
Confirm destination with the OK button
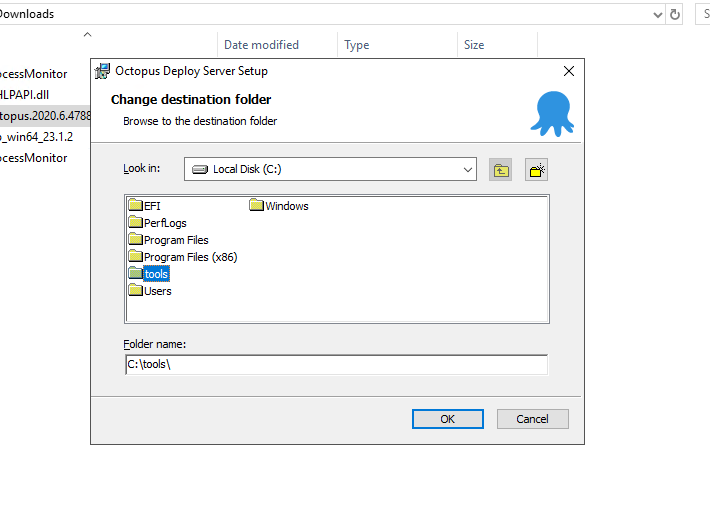447,419
